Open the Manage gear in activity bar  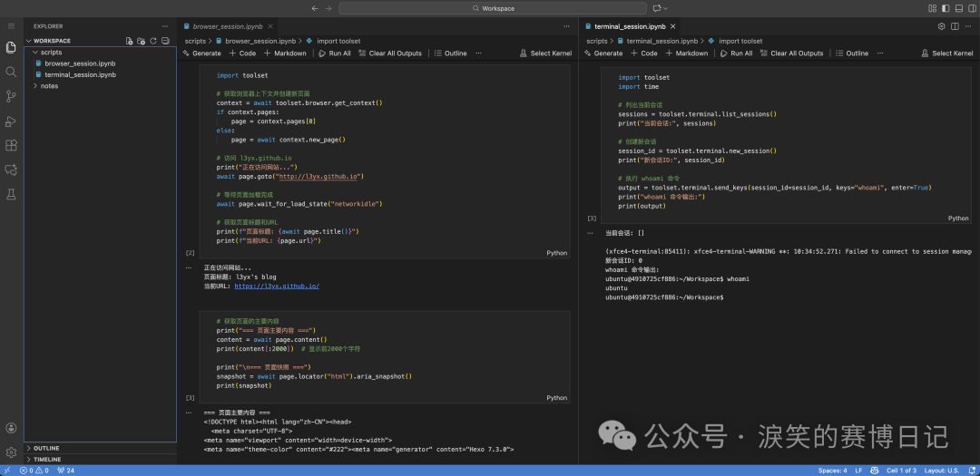point(11,452)
